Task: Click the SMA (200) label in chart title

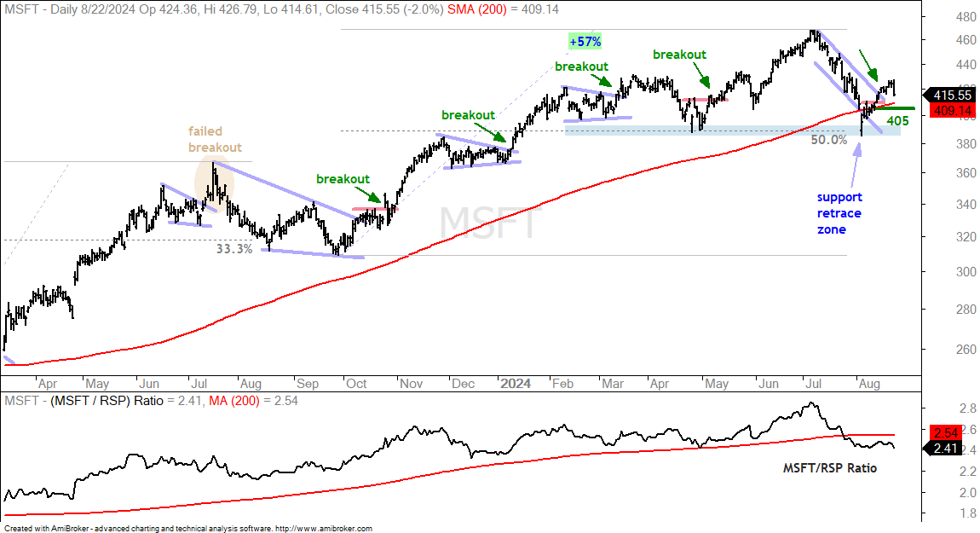Action: pyautogui.click(x=477, y=9)
